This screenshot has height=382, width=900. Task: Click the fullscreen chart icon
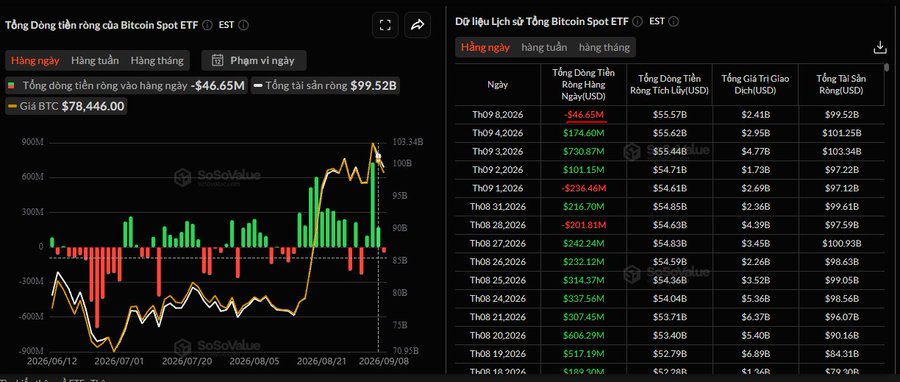point(385,25)
